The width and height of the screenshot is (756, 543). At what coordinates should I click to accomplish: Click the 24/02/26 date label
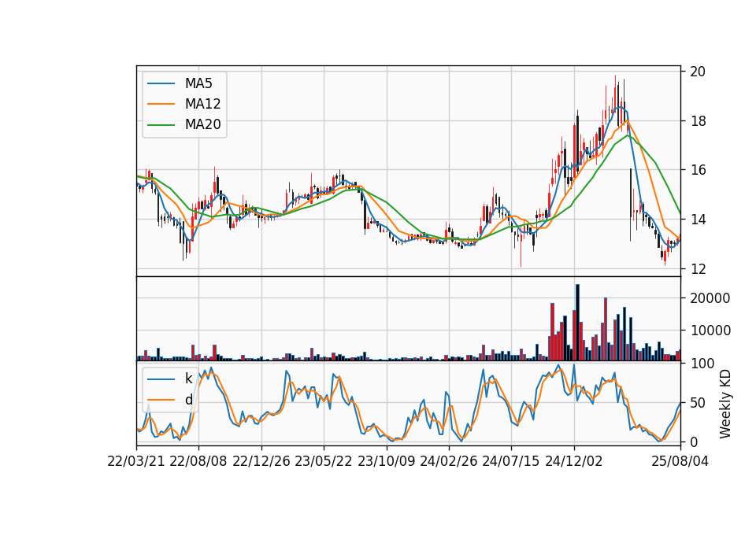click(x=449, y=461)
